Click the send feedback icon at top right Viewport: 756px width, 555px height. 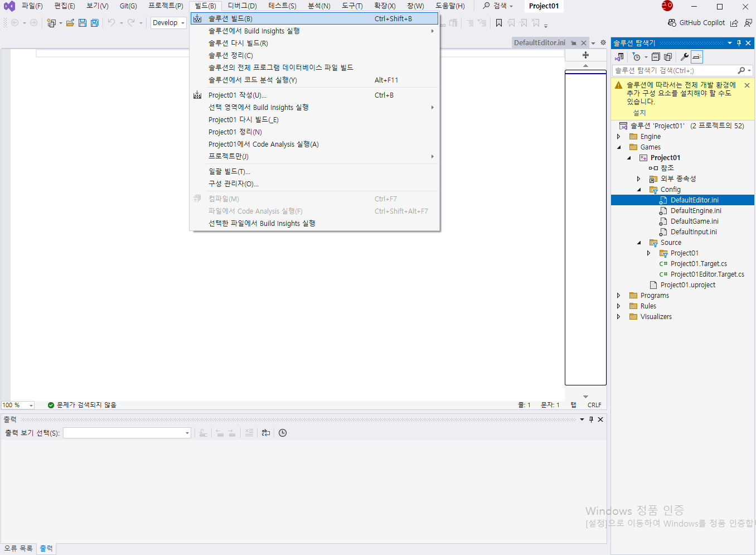tap(748, 23)
